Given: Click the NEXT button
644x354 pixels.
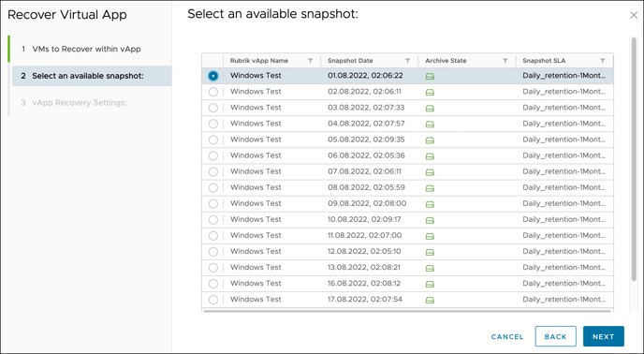Looking at the screenshot, I should [604, 336].
